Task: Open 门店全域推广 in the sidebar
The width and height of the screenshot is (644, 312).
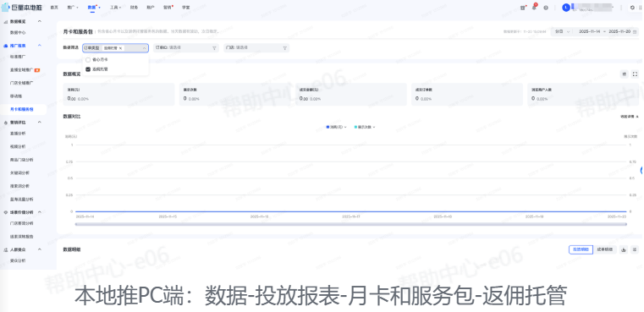Action: [x=22, y=83]
